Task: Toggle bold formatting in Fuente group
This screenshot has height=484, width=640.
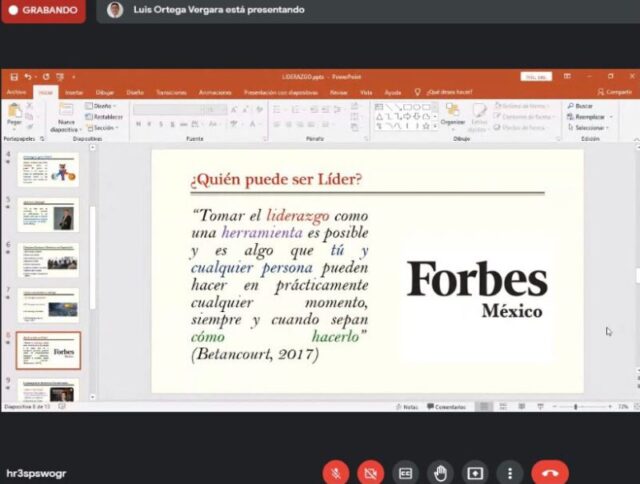Action: pyautogui.click(x=138, y=124)
